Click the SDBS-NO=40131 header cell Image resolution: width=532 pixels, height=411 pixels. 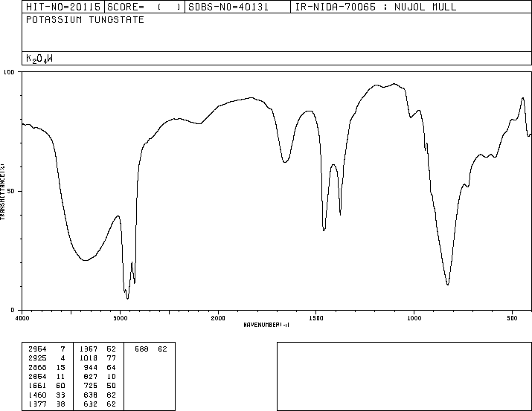(x=237, y=7)
